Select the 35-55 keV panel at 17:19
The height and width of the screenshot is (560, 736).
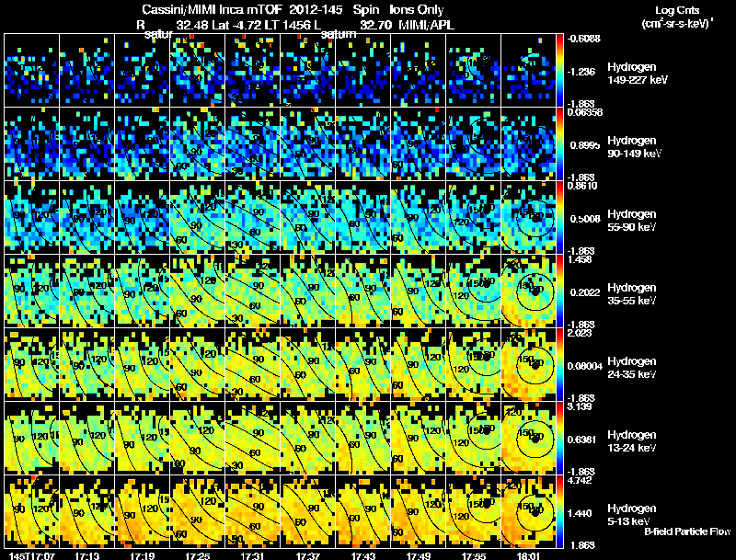pos(143,291)
